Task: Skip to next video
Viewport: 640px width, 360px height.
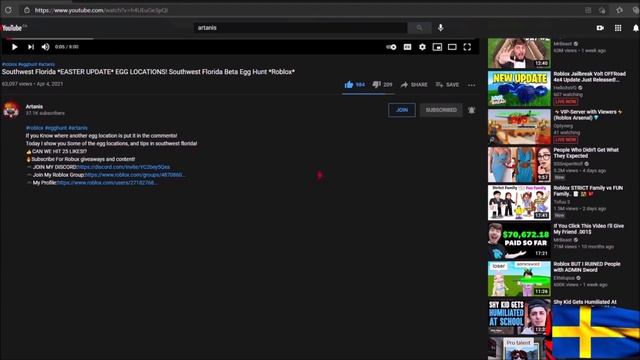Action: [31, 47]
